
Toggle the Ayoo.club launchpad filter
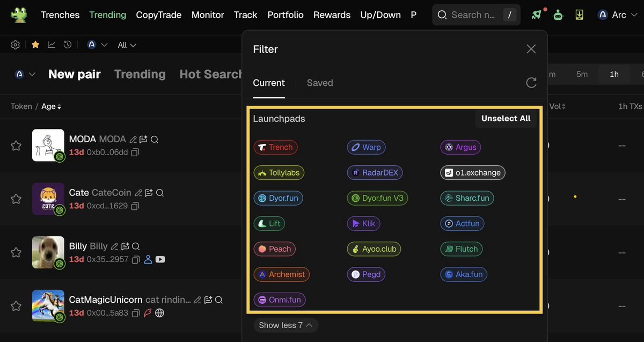(375, 249)
